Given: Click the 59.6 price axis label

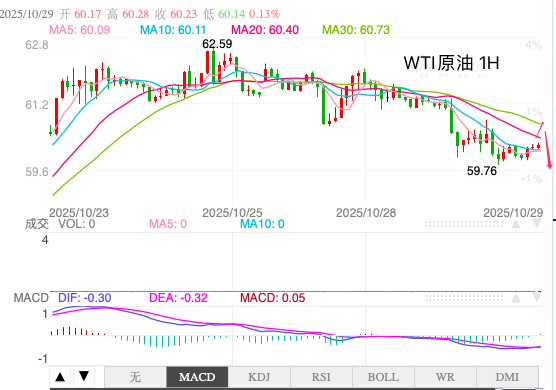Looking at the screenshot, I should coord(37,172).
